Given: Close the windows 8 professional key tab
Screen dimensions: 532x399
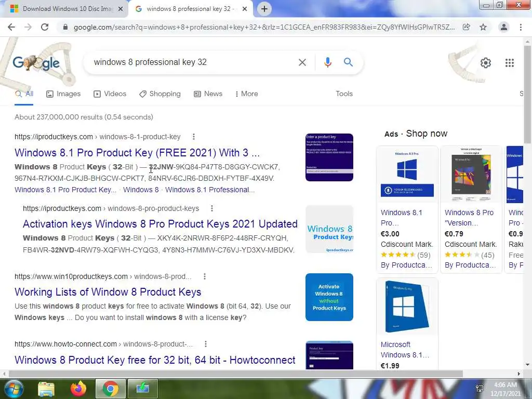Looking at the screenshot, I should point(245,9).
